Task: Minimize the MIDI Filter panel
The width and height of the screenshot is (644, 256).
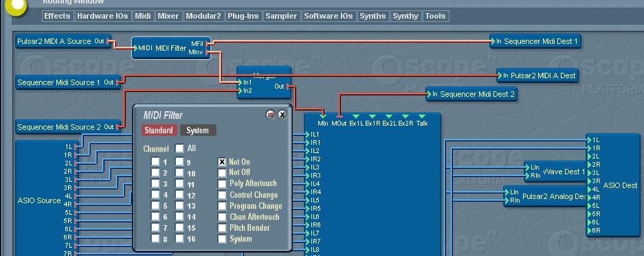Action: click(270, 115)
